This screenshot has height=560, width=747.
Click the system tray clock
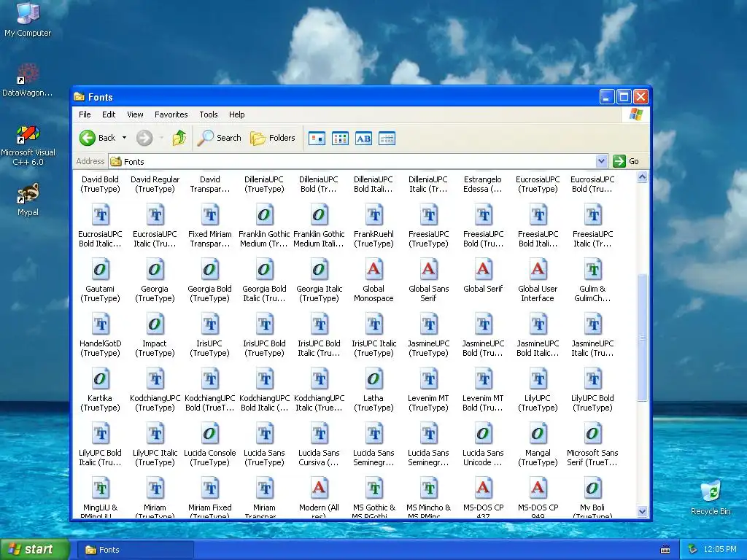click(720, 550)
